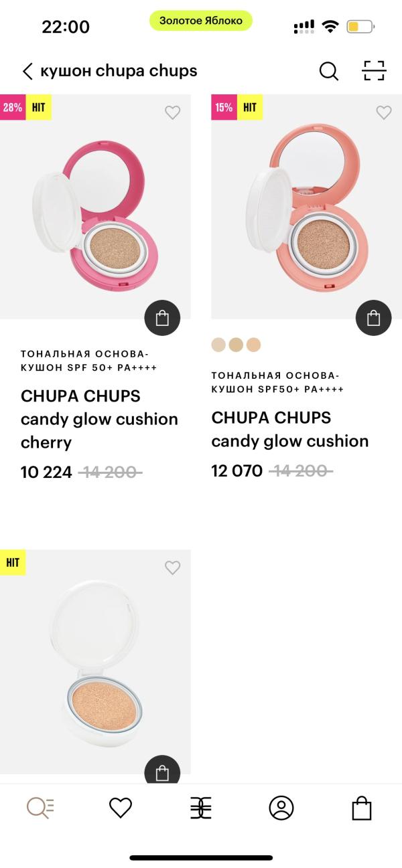Open the center brand logo tab
The height and width of the screenshot is (868, 402).
click(201, 808)
